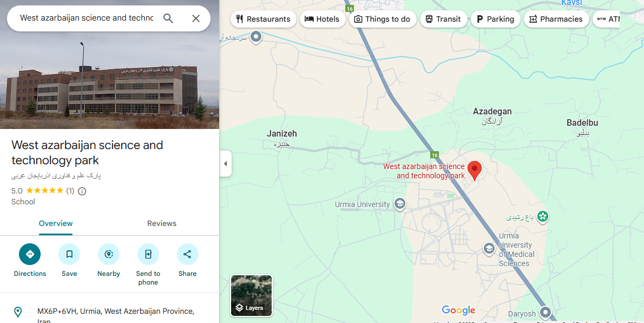Search Nearby places icon
The width and height of the screenshot is (644, 323).
(108, 254)
